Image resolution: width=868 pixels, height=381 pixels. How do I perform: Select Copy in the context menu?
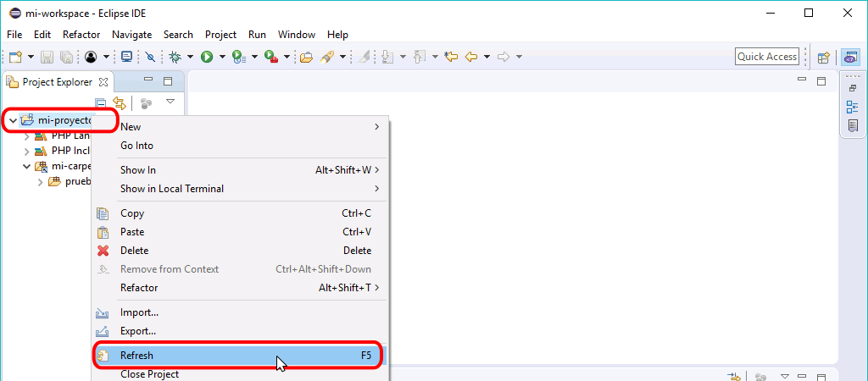tap(240, 213)
